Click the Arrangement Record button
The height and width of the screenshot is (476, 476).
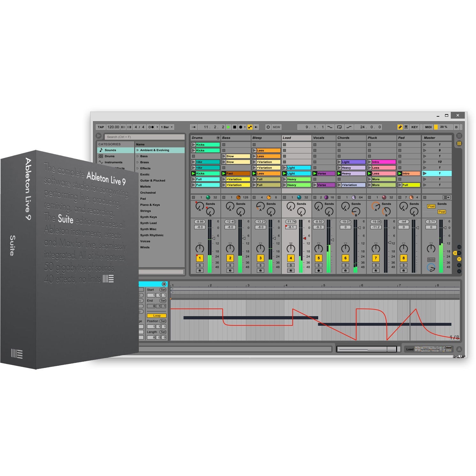pos(241,127)
